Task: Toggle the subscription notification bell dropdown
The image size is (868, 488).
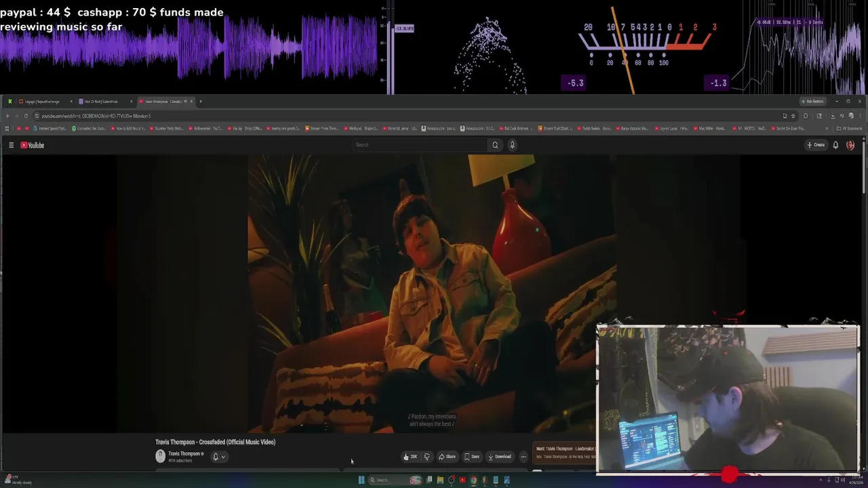Action: click(x=219, y=457)
